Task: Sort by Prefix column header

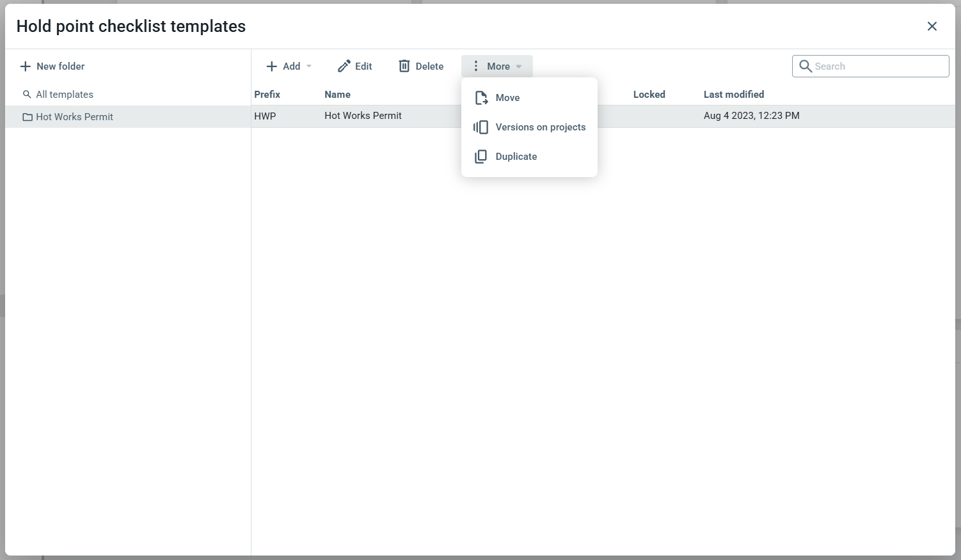Action: [x=267, y=95]
